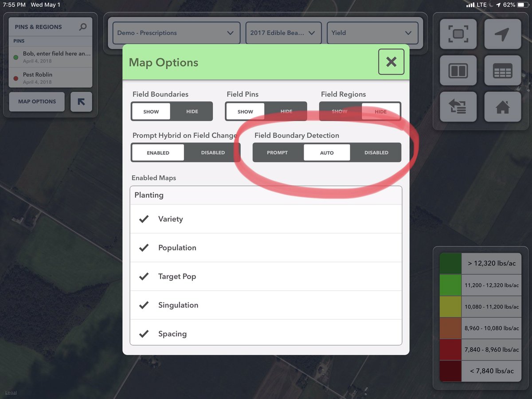Tap the > 12,320 lbs/ac legend label

tap(491, 263)
